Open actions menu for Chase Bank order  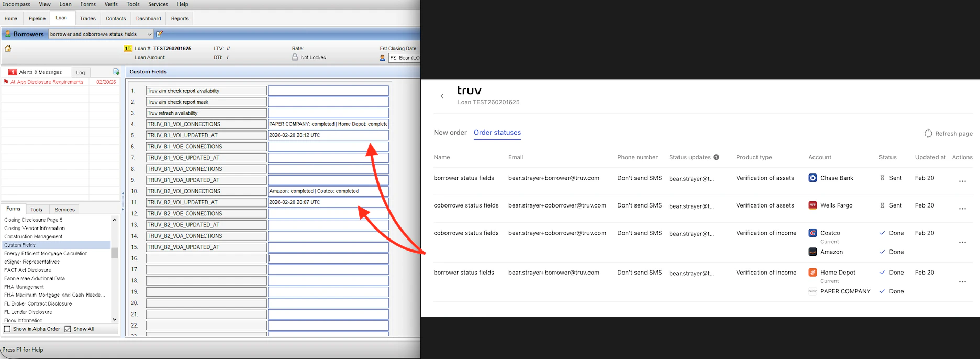point(962,181)
